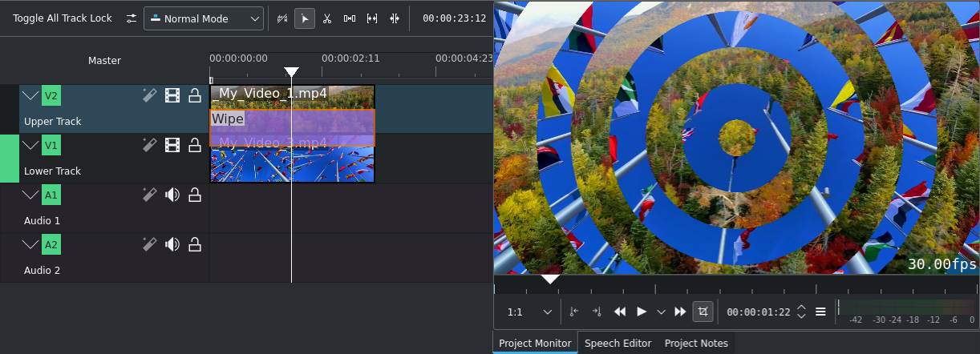The image size is (980, 354).
Task: Play the project in the monitor
Action: click(x=642, y=312)
